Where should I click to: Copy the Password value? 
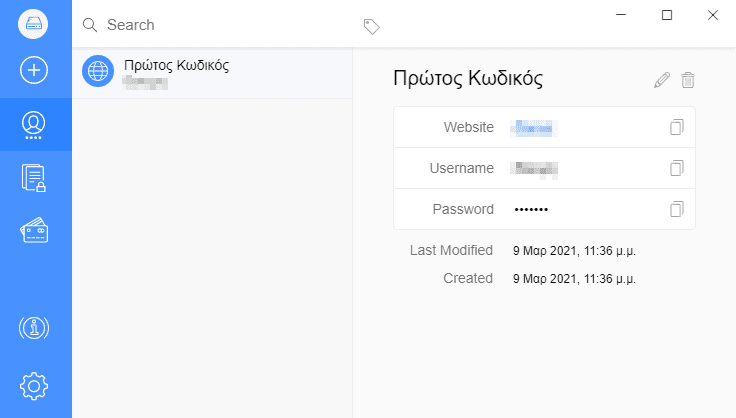(x=676, y=209)
